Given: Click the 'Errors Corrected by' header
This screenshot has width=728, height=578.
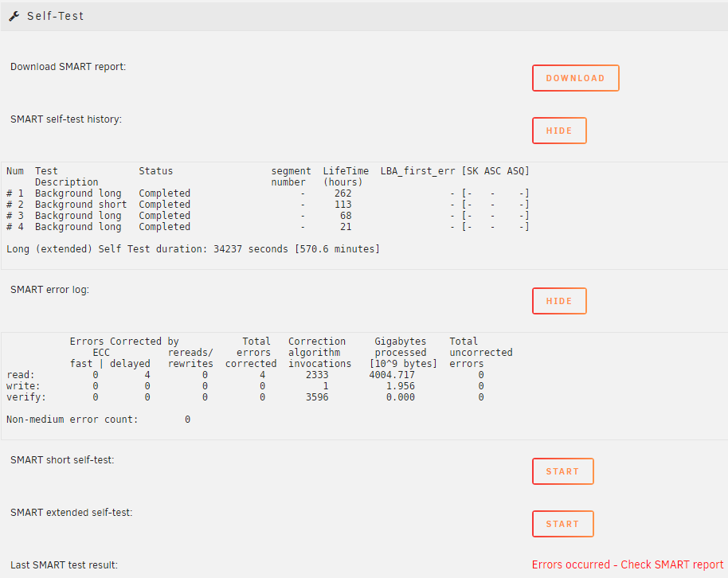Looking at the screenshot, I should point(124,342).
